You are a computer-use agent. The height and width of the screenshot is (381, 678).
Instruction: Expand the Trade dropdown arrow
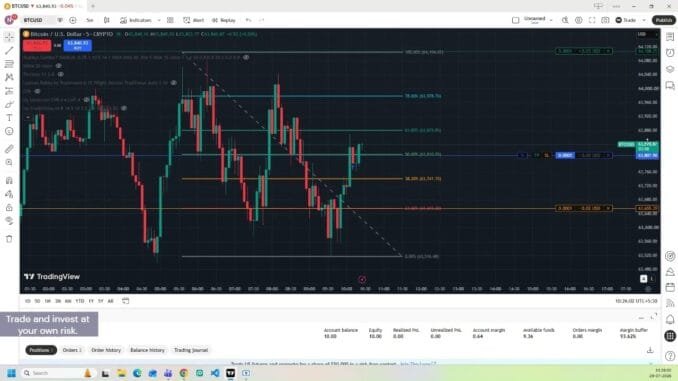coord(644,20)
